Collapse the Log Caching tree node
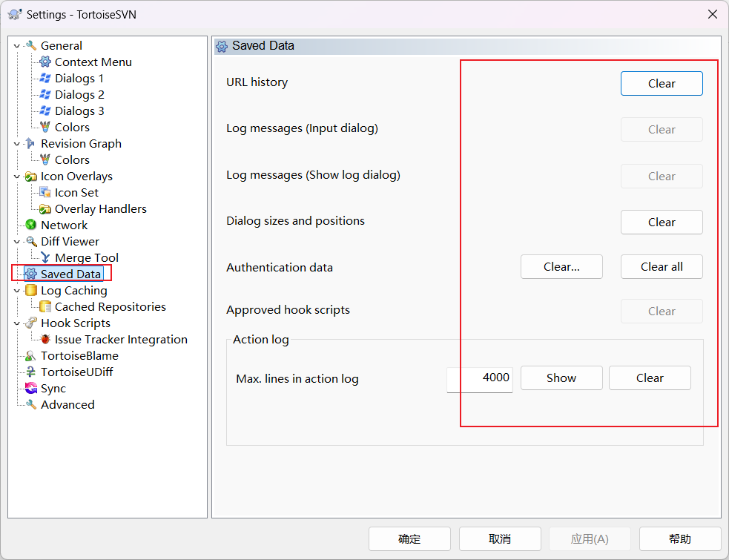The height and width of the screenshot is (560, 729). pyautogui.click(x=17, y=291)
